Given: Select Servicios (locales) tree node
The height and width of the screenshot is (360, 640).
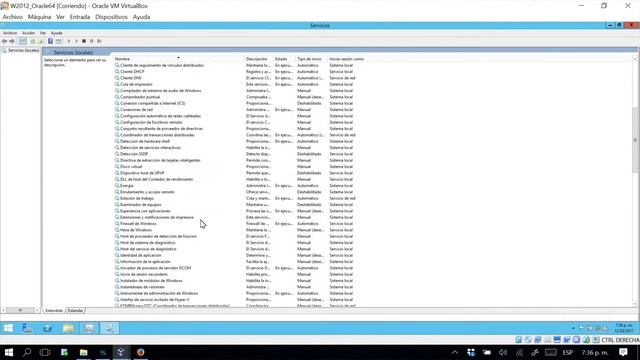Looking at the screenshot, I should tap(20, 50).
